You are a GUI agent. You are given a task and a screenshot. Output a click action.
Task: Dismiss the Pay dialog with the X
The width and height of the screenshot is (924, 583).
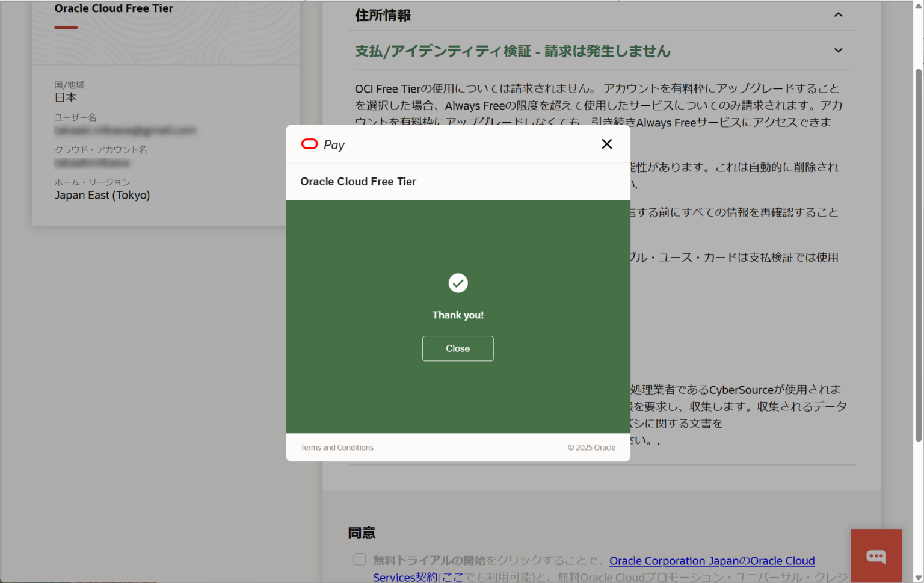(606, 144)
